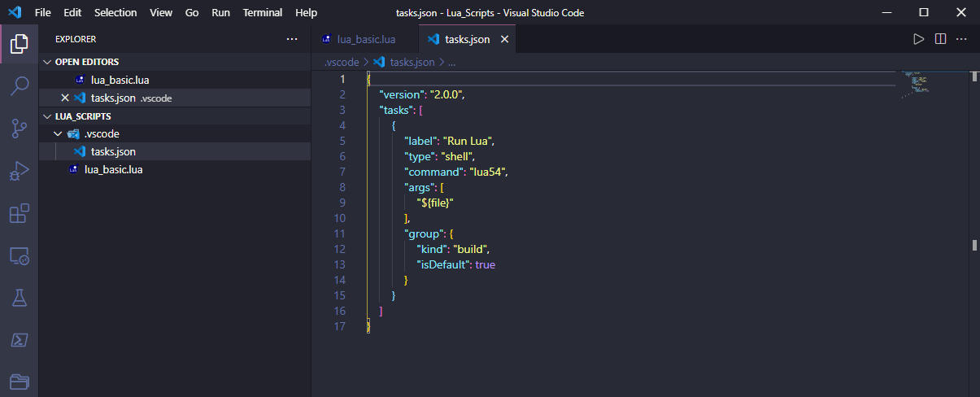The image size is (980, 397).
Task: Open the Search view in activity bar
Action: point(20,85)
